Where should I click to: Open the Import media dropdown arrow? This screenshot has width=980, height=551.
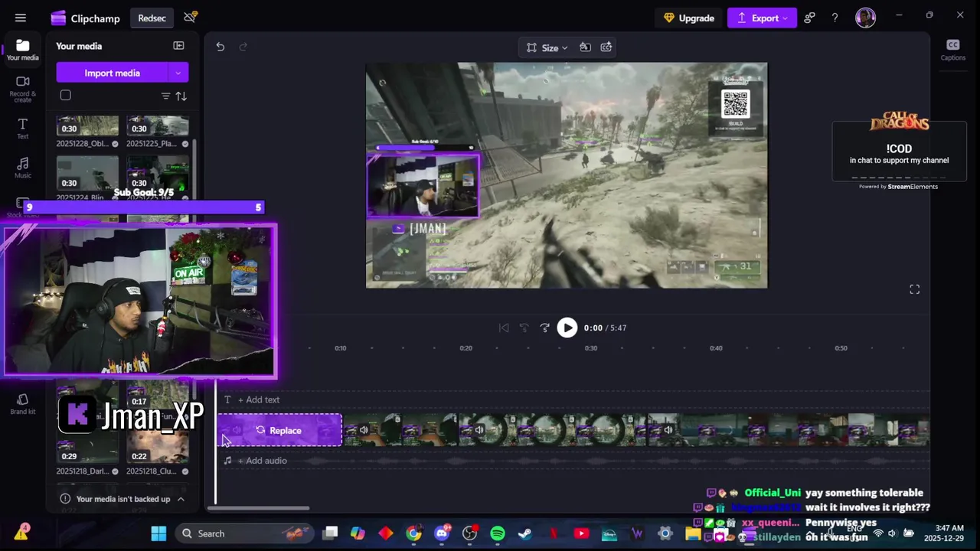(x=178, y=73)
